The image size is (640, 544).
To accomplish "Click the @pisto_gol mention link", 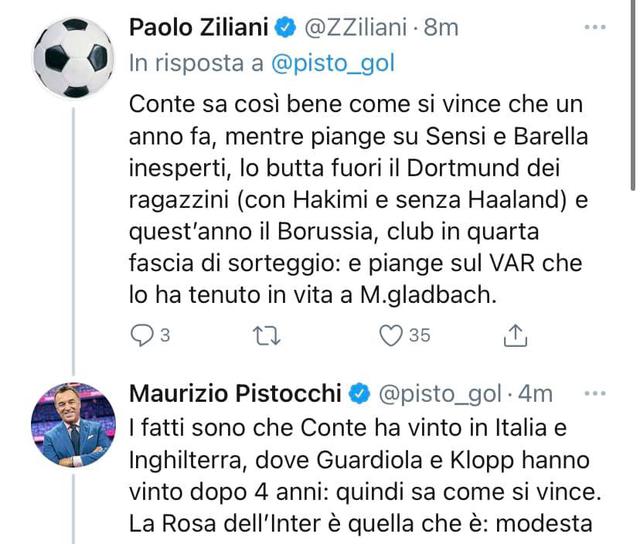I will [333, 64].
